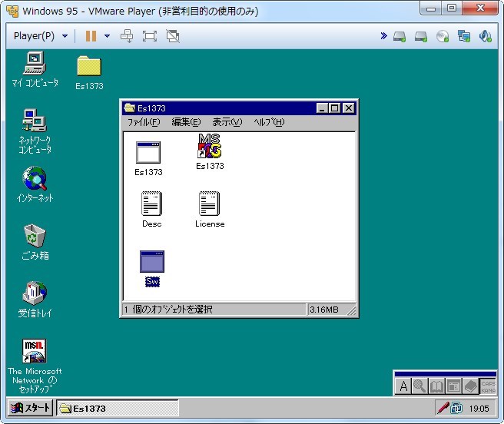Click the IME dictionary book icon
This screenshot has height=424, width=504.
[x=436, y=386]
